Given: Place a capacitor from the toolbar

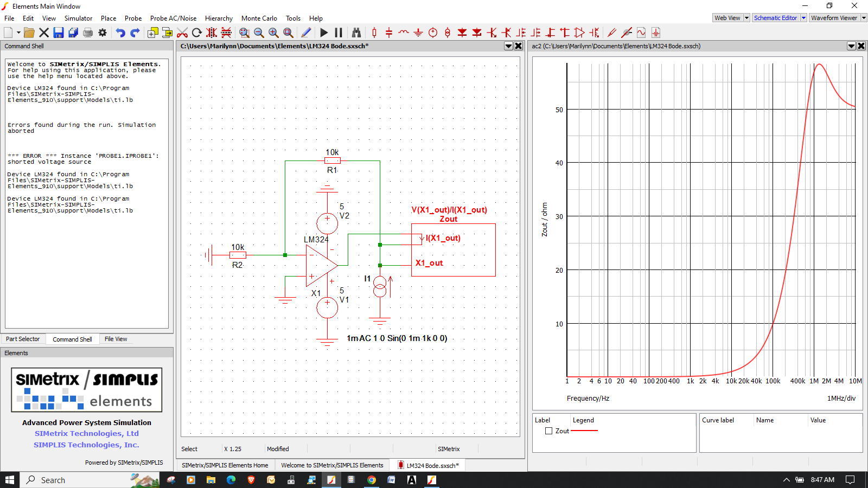Looking at the screenshot, I should (389, 33).
